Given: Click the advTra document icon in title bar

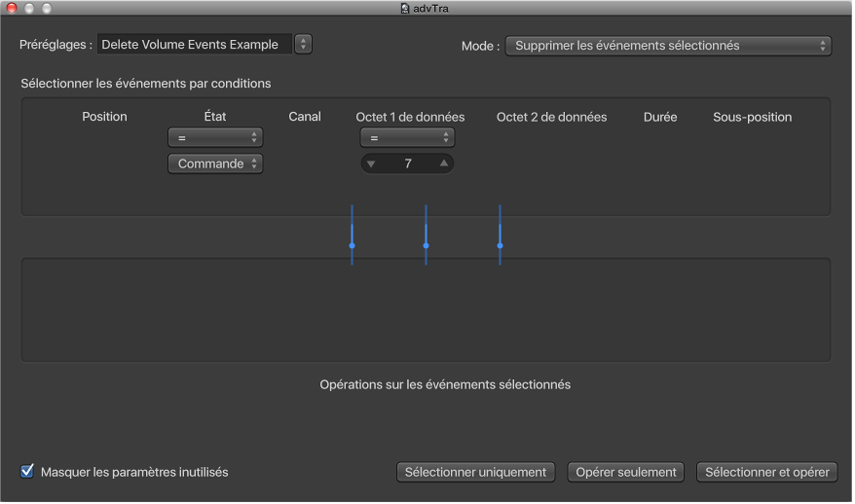Looking at the screenshot, I should pyautogui.click(x=405, y=9).
